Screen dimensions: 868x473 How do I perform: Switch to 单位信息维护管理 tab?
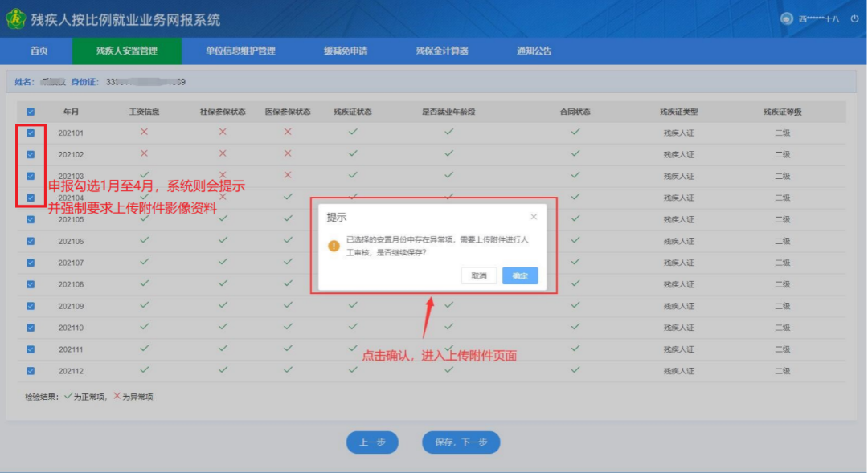pyautogui.click(x=240, y=51)
